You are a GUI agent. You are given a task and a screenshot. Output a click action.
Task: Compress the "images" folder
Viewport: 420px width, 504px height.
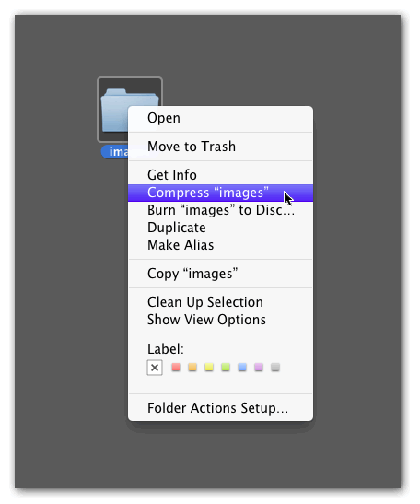(x=220, y=193)
